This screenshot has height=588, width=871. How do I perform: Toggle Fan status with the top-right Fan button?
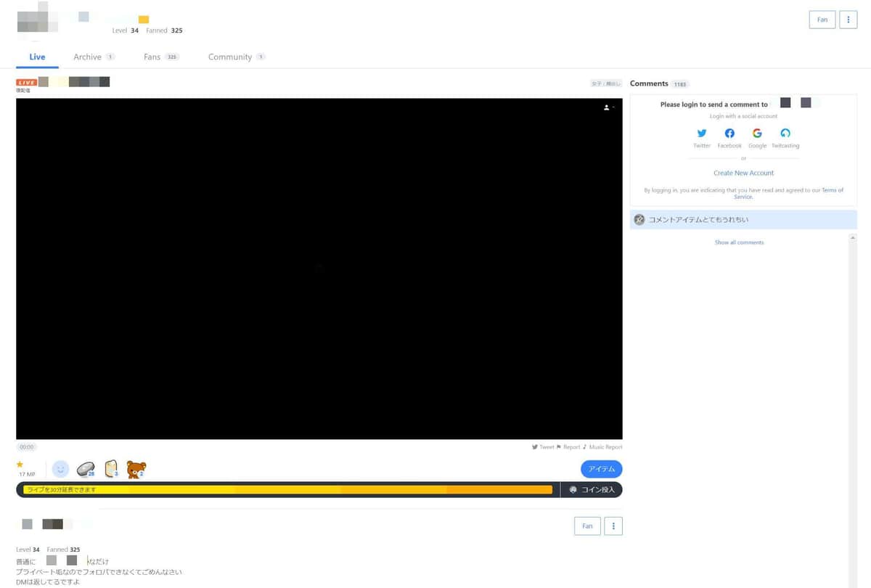coord(822,20)
